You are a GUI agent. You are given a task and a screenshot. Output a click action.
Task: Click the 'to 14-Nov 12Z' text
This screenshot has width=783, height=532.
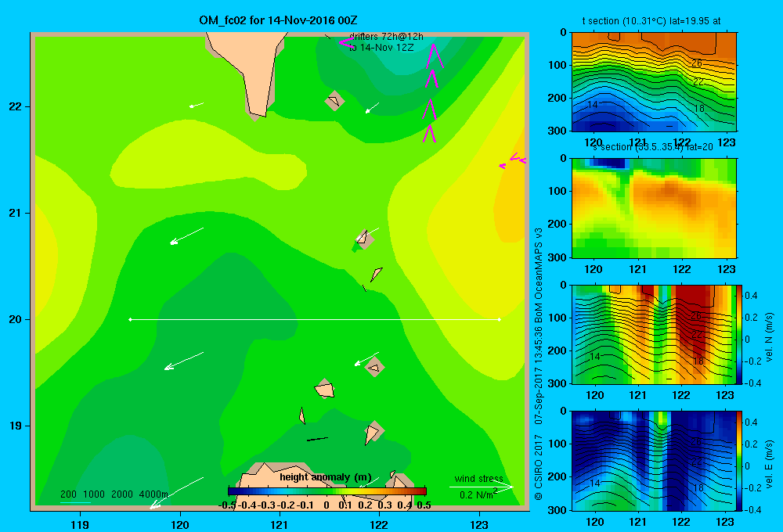[x=381, y=48]
